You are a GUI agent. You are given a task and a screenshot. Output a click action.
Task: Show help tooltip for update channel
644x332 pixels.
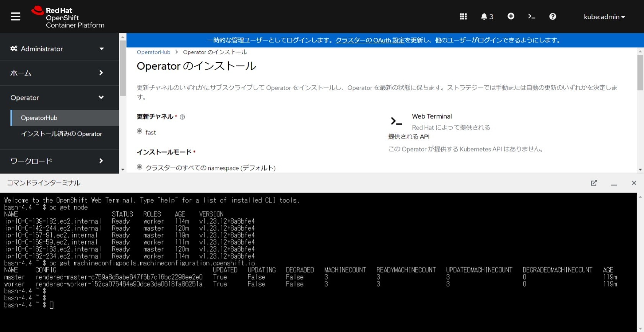click(182, 117)
